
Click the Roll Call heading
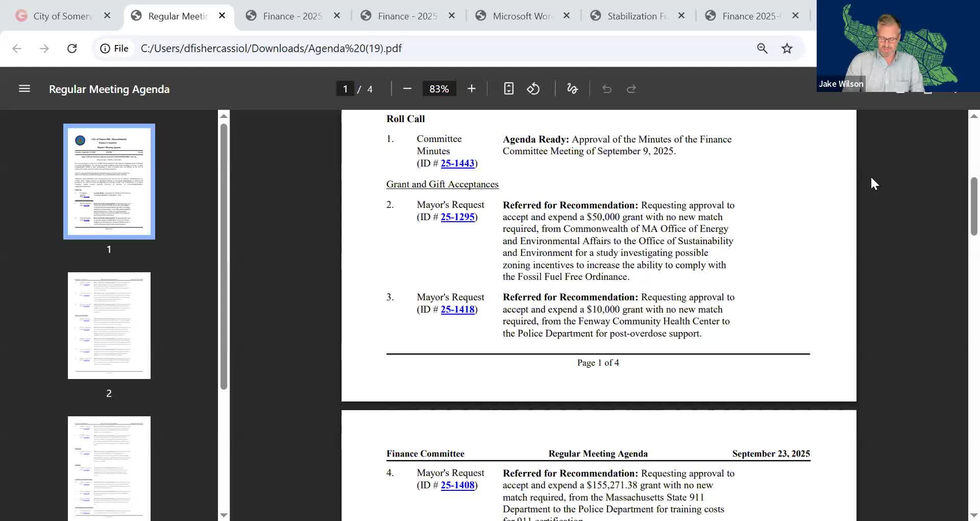(405, 119)
